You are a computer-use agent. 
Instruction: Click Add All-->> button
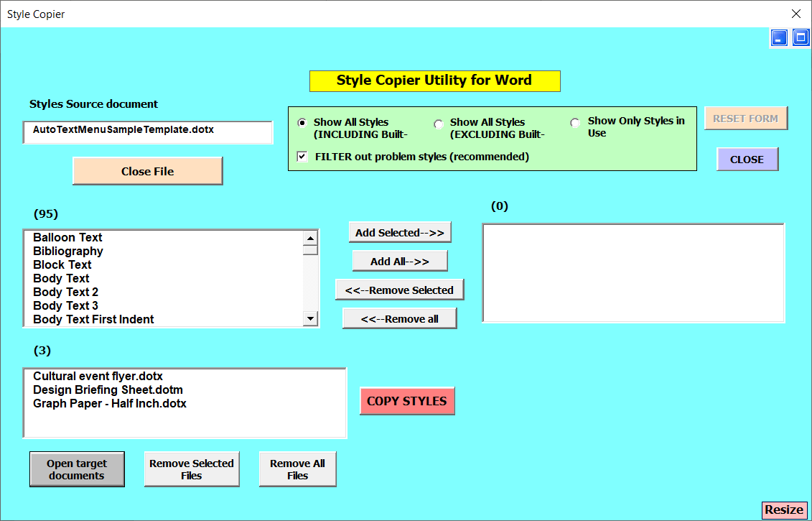pyautogui.click(x=400, y=262)
